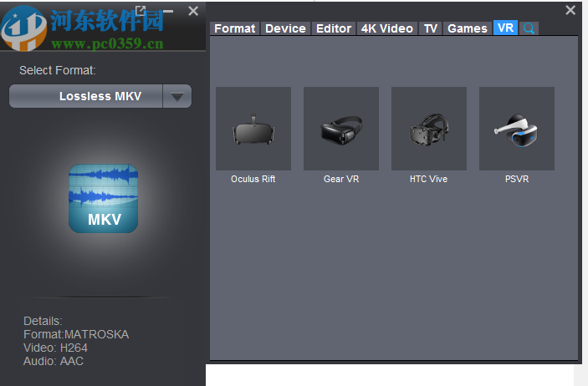Close the format chooser window

click(570, 10)
